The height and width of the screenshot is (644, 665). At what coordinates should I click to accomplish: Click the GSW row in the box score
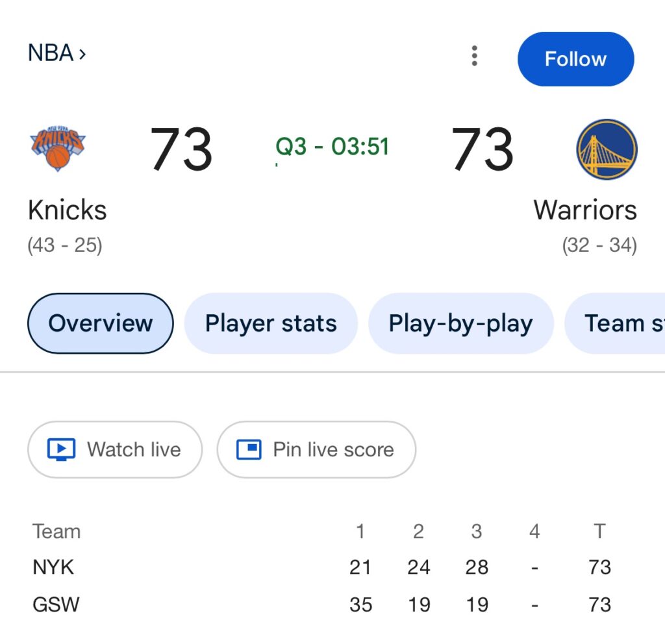click(x=56, y=604)
